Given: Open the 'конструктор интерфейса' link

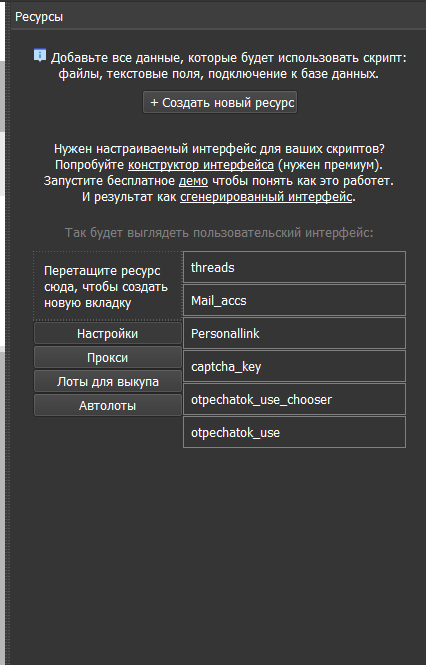Looking at the screenshot, I should 201,165.
